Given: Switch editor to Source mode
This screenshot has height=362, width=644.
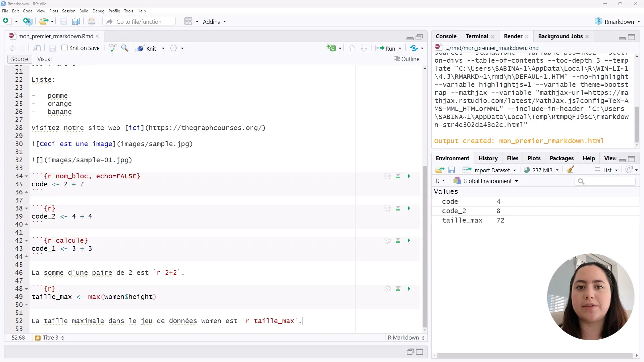Looking at the screenshot, I should 19,59.
